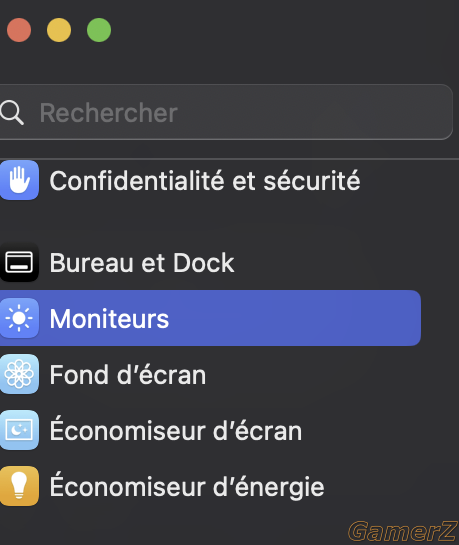Click the Rechercher placeholder text

pyautogui.click(x=108, y=113)
